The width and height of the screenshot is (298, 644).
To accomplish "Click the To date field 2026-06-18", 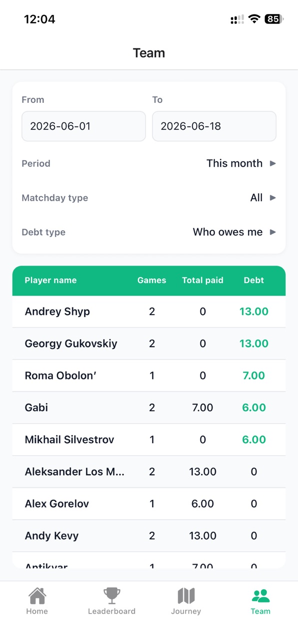I will [x=214, y=126].
